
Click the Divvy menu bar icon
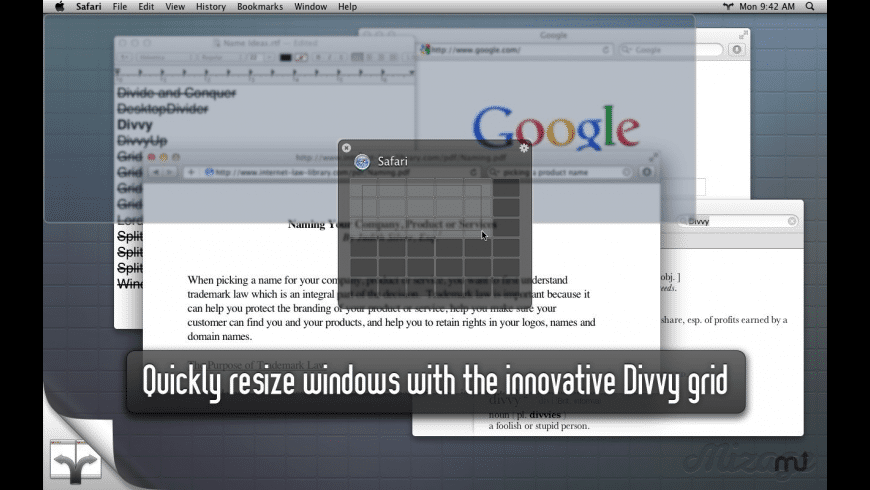click(728, 7)
